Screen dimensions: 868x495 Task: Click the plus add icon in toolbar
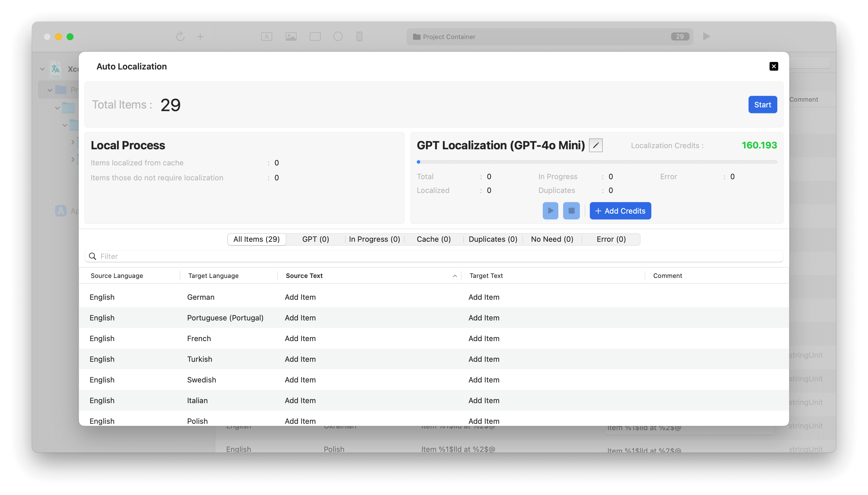pos(200,36)
